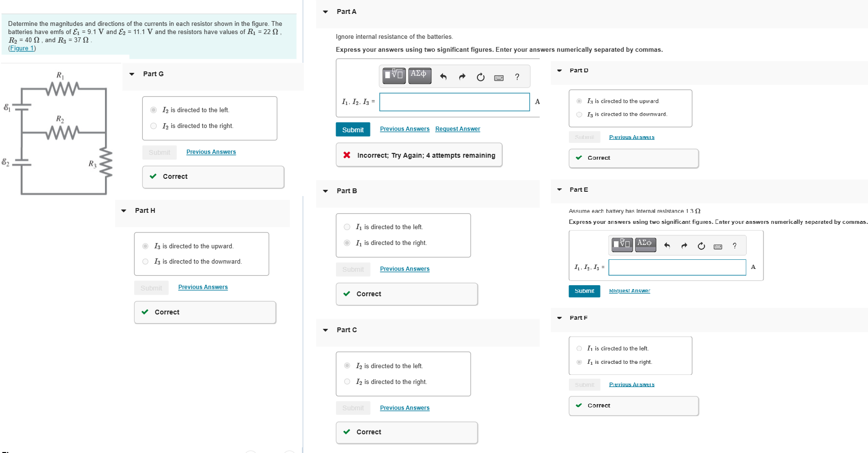View Previous Answers for Part C
868x453 pixels.
coord(405,407)
